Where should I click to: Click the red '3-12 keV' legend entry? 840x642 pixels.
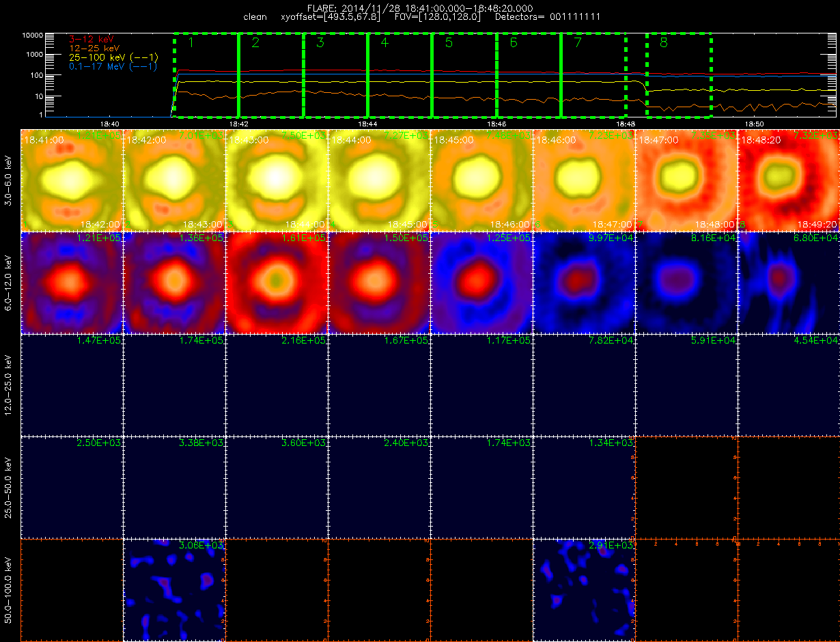pyautogui.click(x=90, y=40)
